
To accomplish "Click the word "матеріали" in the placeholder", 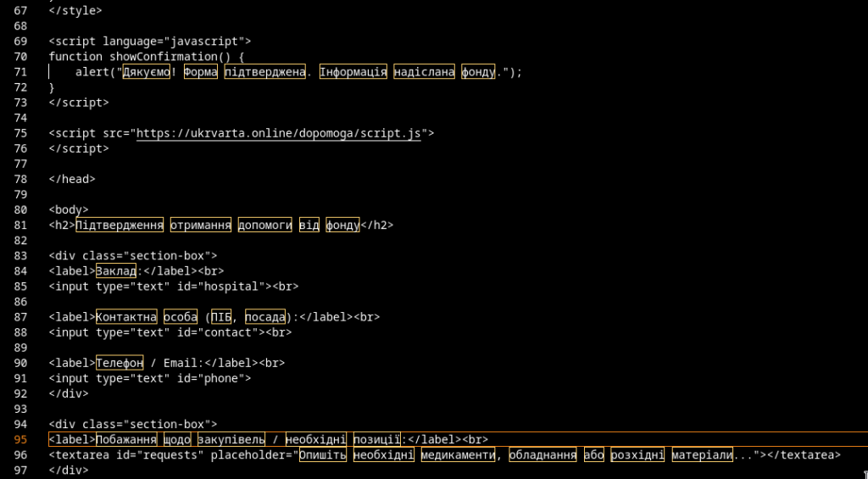I will (702, 455).
